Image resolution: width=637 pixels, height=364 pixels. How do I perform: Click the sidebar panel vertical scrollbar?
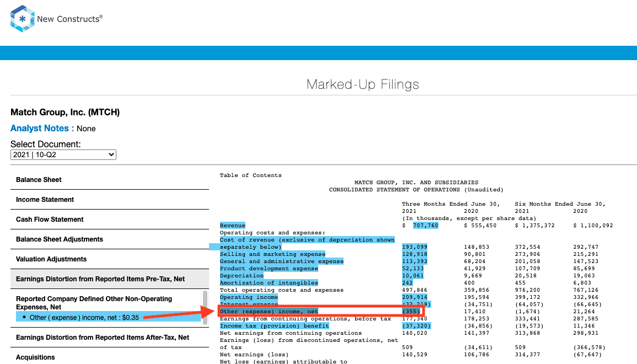tap(205, 308)
